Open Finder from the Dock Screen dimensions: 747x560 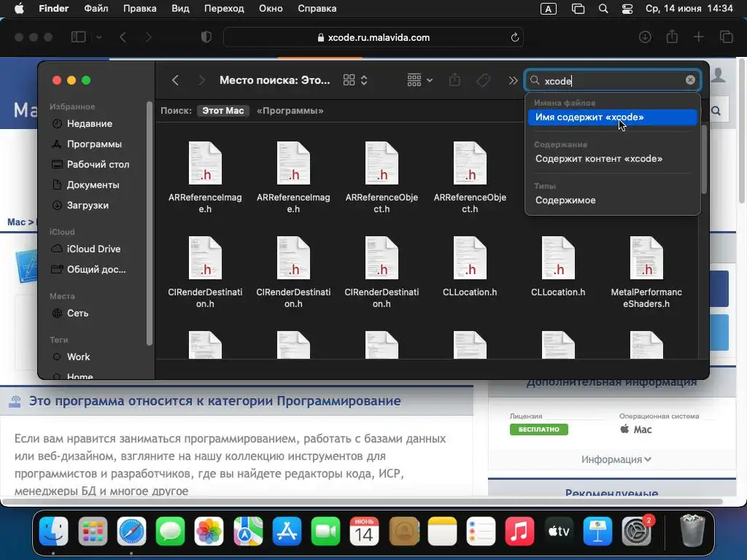[53, 531]
